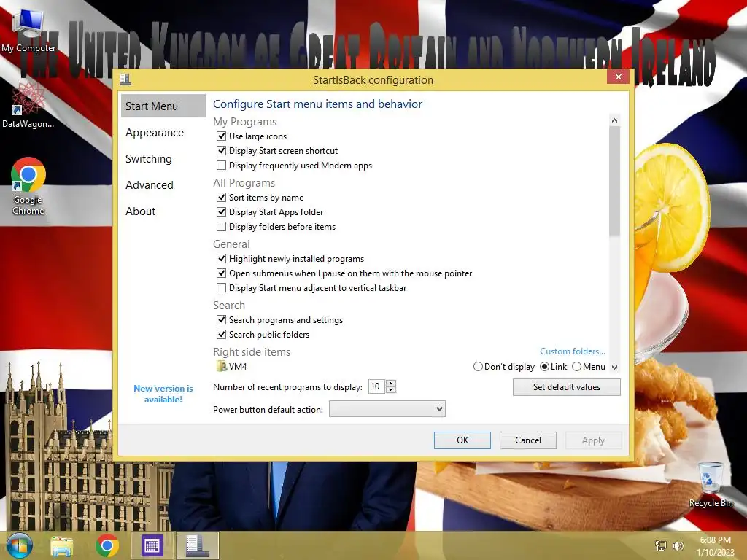Open the volume speaker tray icon
This screenshot has width=747, height=560.
tap(678, 545)
